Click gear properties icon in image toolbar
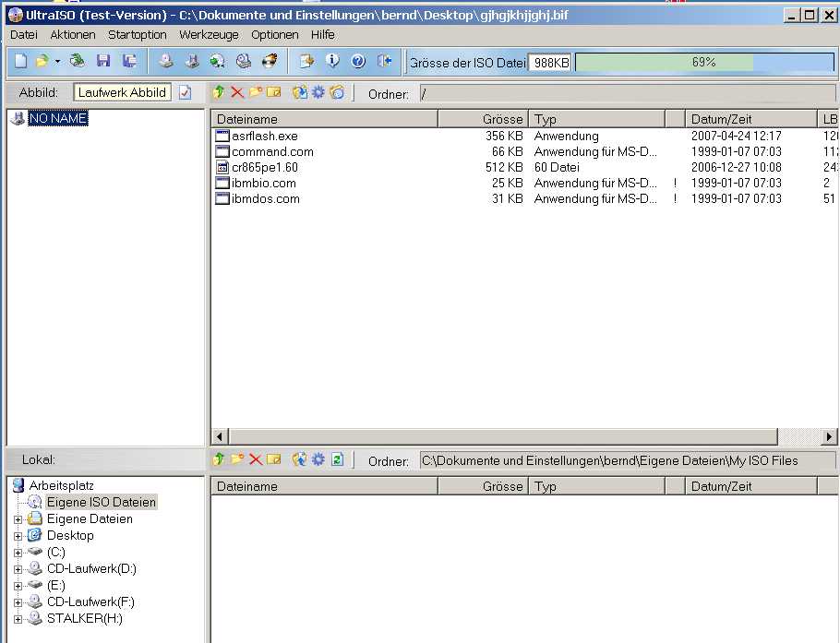The image size is (840, 643). point(318,92)
